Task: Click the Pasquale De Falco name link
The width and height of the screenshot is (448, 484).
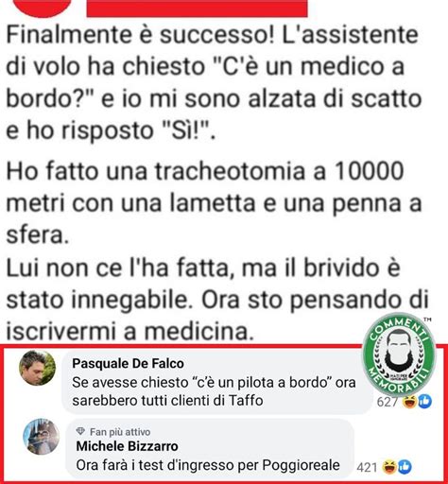Action: [128, 363]
